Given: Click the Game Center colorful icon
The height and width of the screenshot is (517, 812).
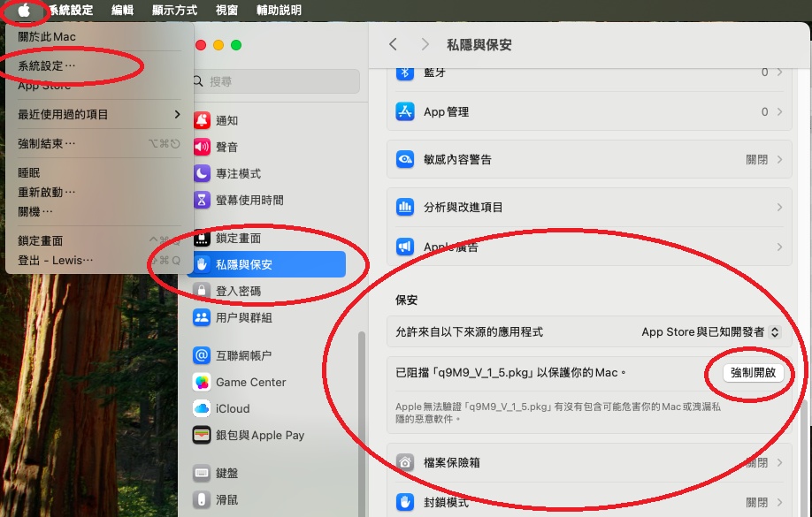Looking at the screenshot, I should [x=202, y=382].
